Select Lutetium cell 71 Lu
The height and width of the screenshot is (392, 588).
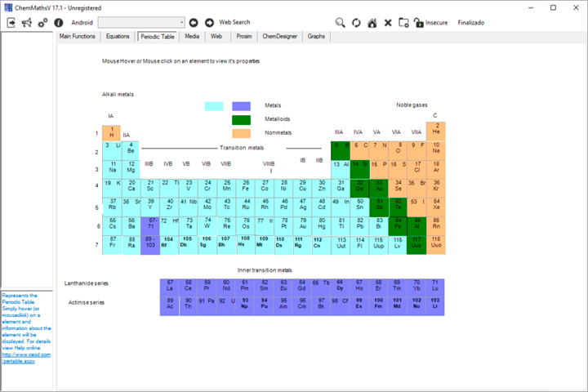(x=435, y=287)
